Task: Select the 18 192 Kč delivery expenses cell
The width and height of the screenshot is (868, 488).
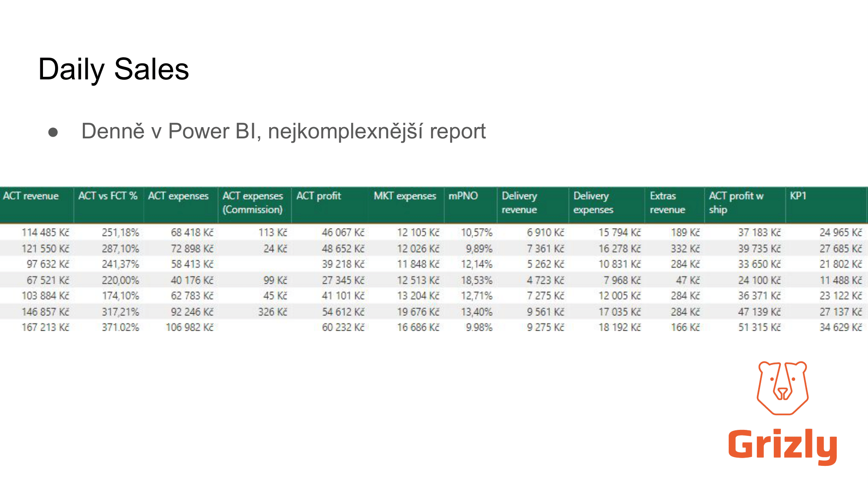Action: (620, 328)
